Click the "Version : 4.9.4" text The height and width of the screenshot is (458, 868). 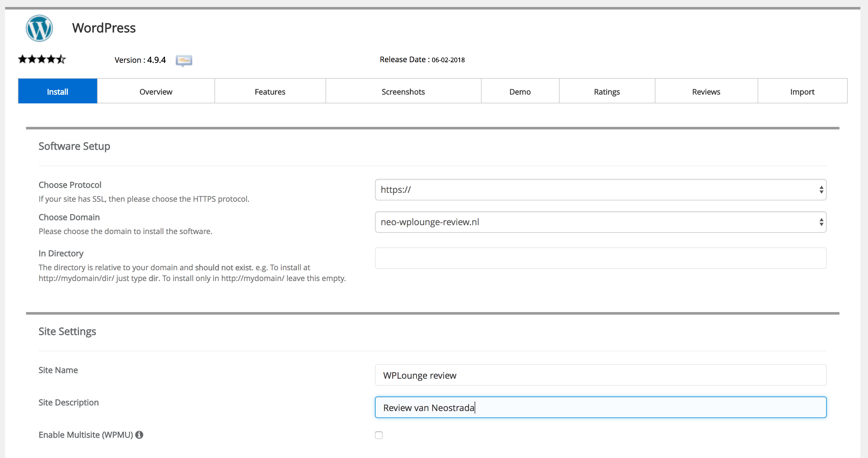140,60
